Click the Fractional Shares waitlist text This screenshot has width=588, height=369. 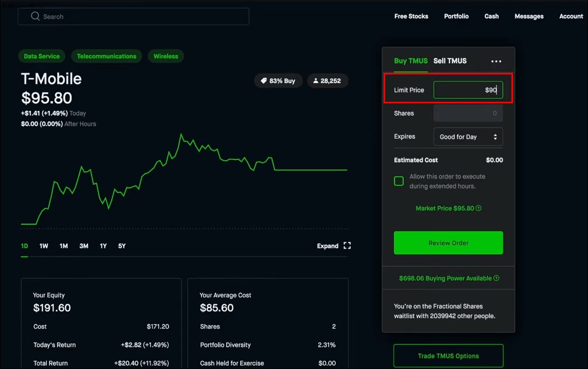(x=444, y=311)
